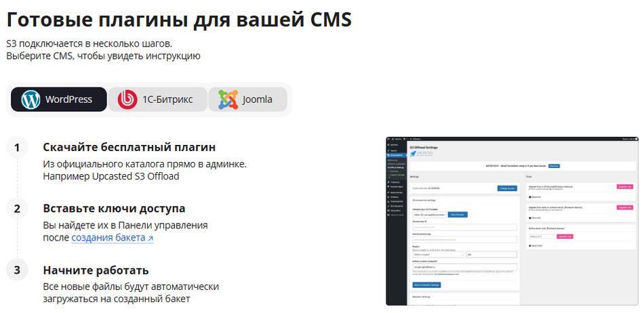Click the text "Например Upcasted S3 Offload"
Viewport: 644px width, 313px height.
[x=111, y=176]
